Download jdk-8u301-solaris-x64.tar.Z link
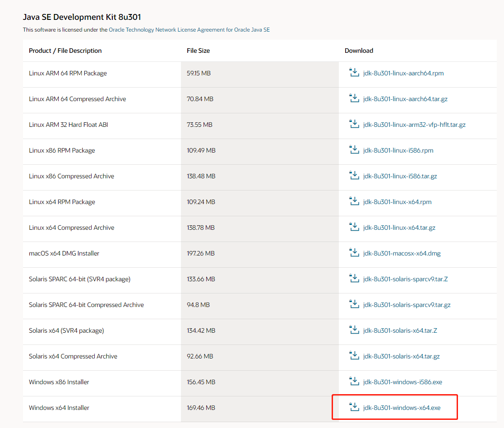Image resolution: width=504 pixels, height=428 pixels. (x=400, y=330)
